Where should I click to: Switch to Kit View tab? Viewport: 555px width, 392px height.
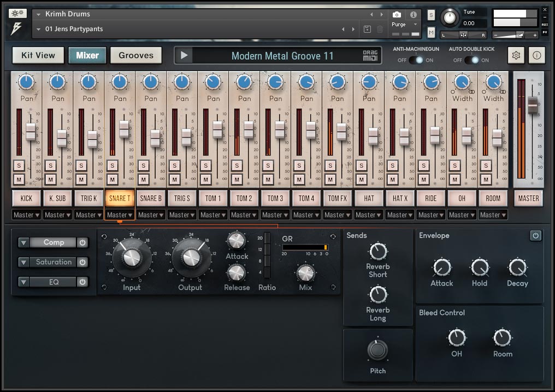coord(38,55)
